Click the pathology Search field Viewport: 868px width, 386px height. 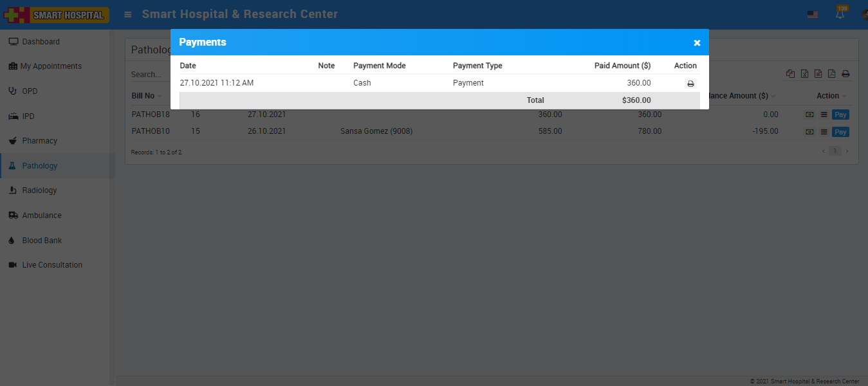click(x=148, y=75)
